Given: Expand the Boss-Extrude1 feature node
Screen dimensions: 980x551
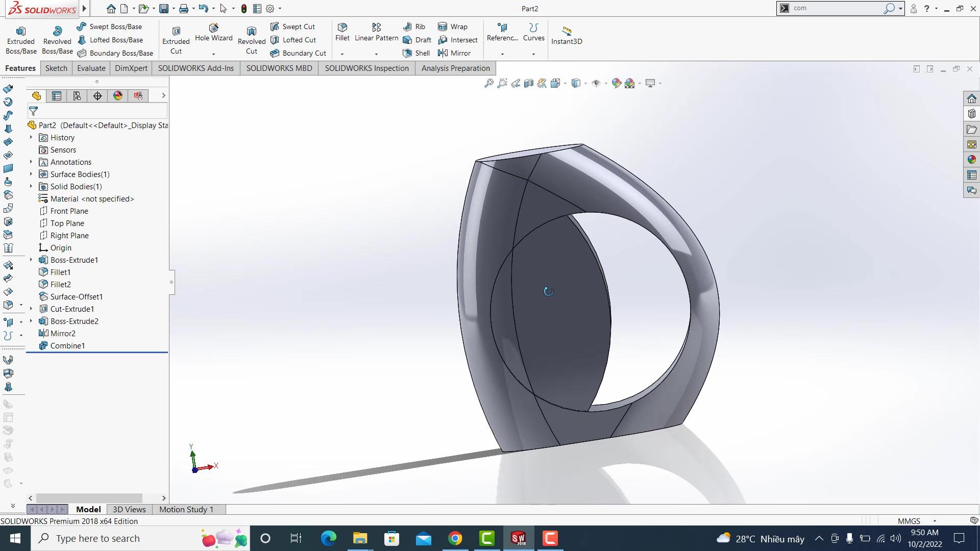Looking at the screenshot, I should coord(31,260).
